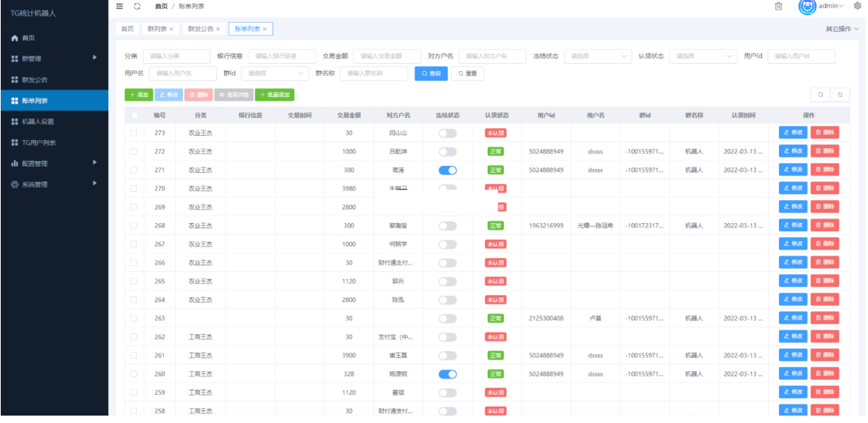Close the 账单列表 tab
Image resolution: width=868 pixels, height=423 pixels.
point(265,29)
